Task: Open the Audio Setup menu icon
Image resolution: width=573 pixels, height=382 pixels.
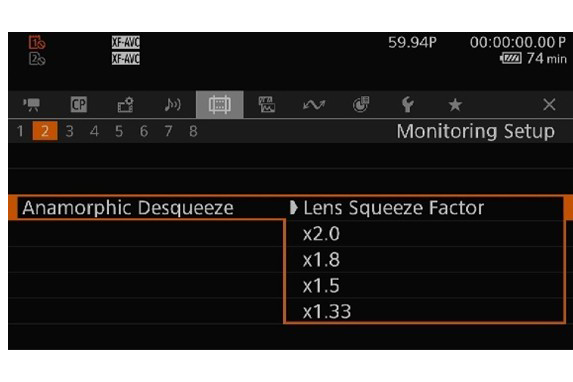Action: click(172, 105)
